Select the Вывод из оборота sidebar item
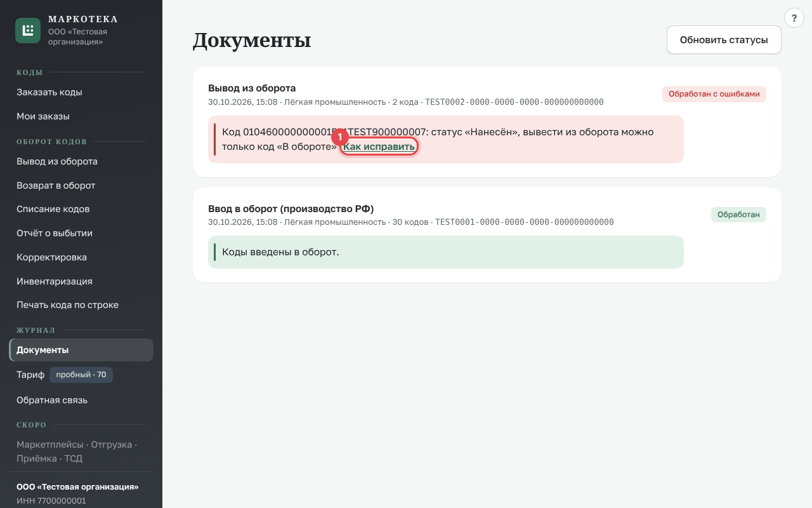Screen dimensions: 812x508 click(x=81, y=161)
